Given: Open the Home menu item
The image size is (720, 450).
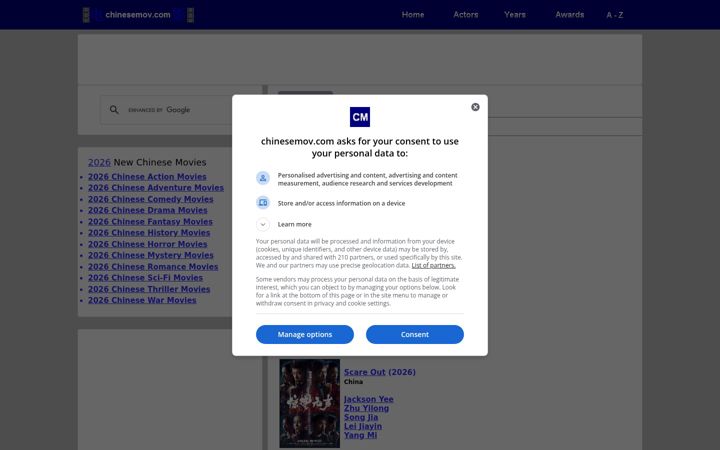Looking at the screenshot, I should pos(413,15).
